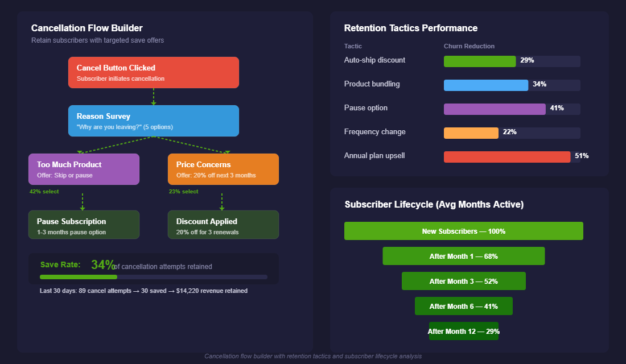
Task: Click the Save Rate progress bar
Action: tap(154, 277)
